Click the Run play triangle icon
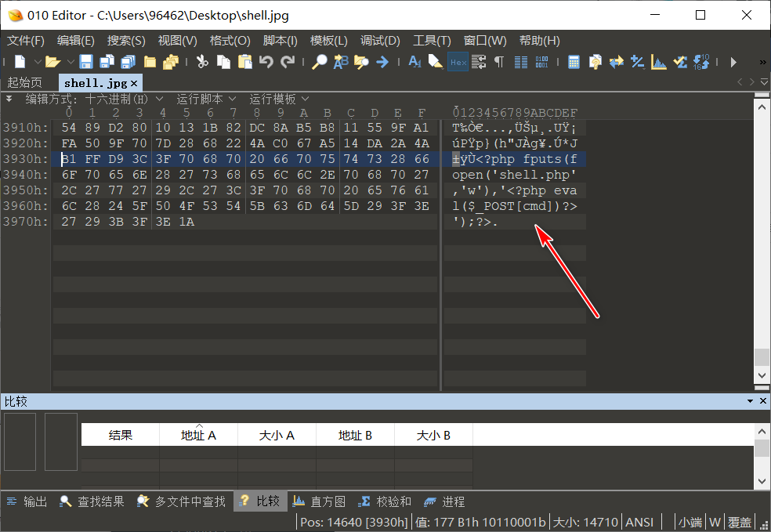This screenshot has height=532, width=771. [x=733, y=62]
